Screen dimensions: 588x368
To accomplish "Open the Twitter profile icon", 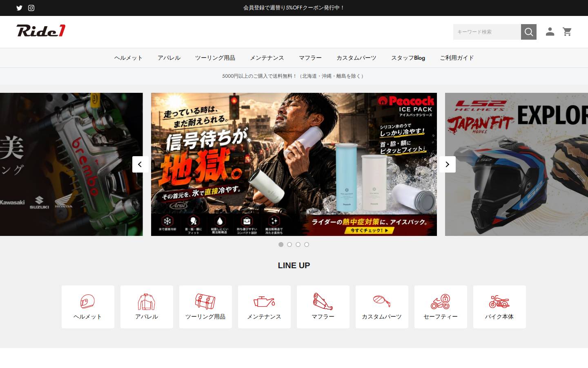I will coord(19,8).
